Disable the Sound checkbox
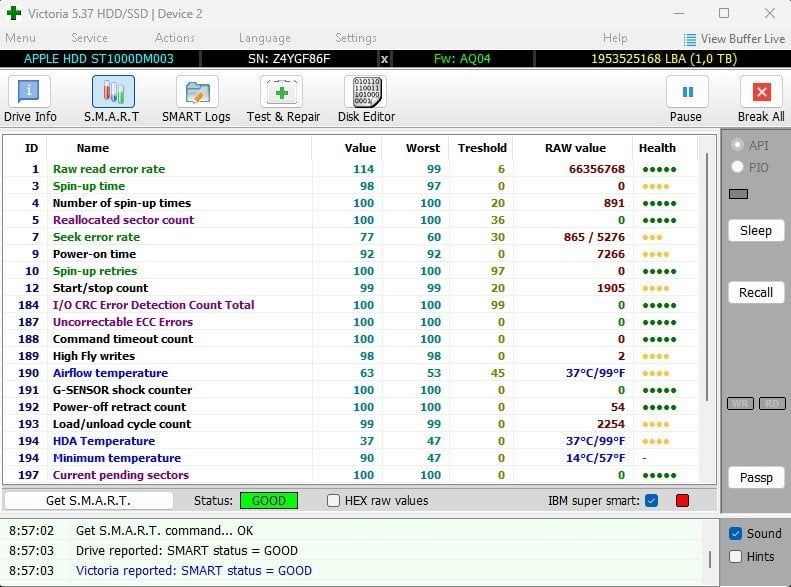The image size is (791, 587). [x=736, y=534]
